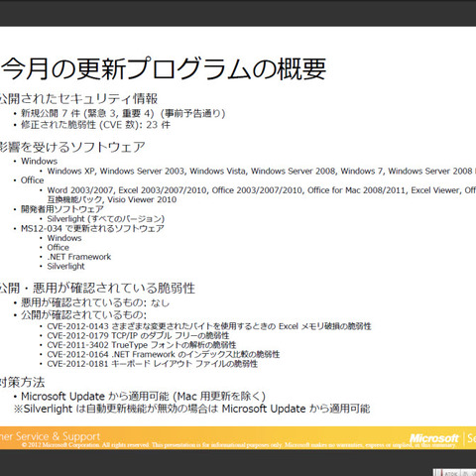
Task: Click bullet 悪用が確認されているもの: なし
Action: click(95, 302)
